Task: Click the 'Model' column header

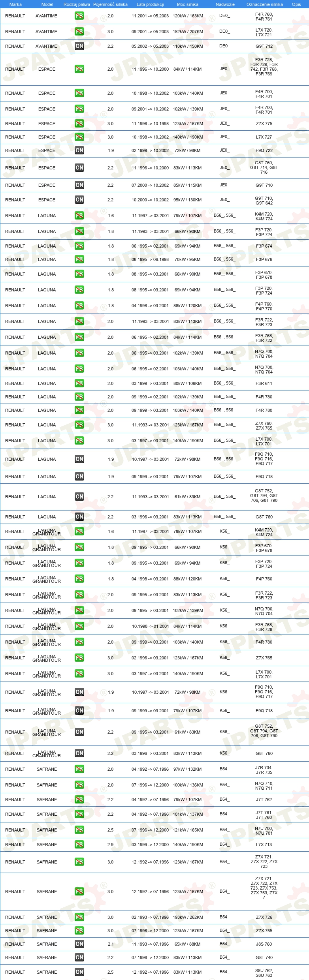Action: [x=47, y=4]
